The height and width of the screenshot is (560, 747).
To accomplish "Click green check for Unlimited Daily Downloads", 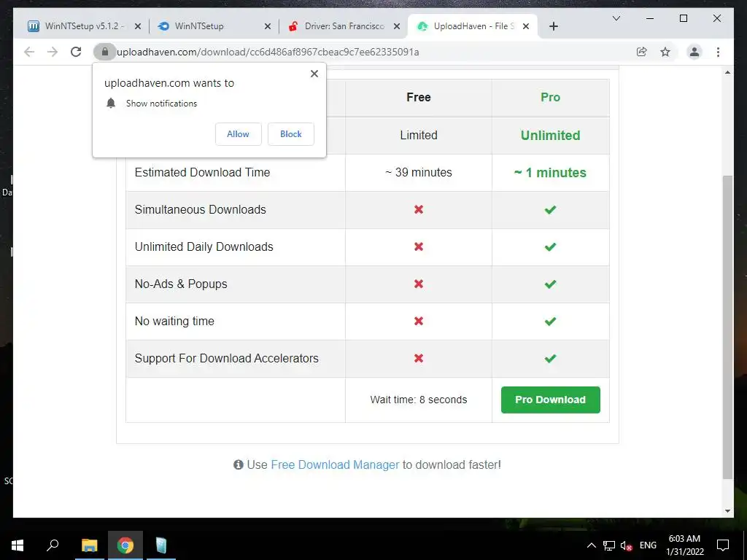I will pyautogui.click(x=550, y=246).
